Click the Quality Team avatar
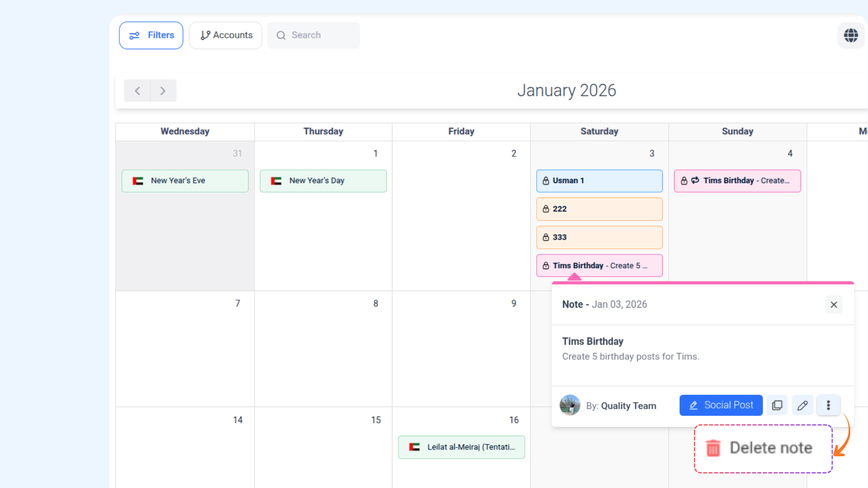This screenshot has width=868, height=488. [570, 405]
